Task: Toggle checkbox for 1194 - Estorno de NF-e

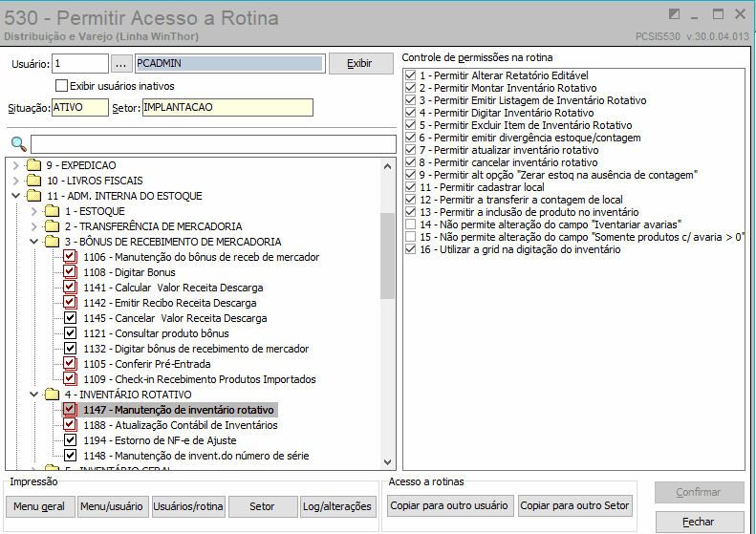Action: point(70,440)
